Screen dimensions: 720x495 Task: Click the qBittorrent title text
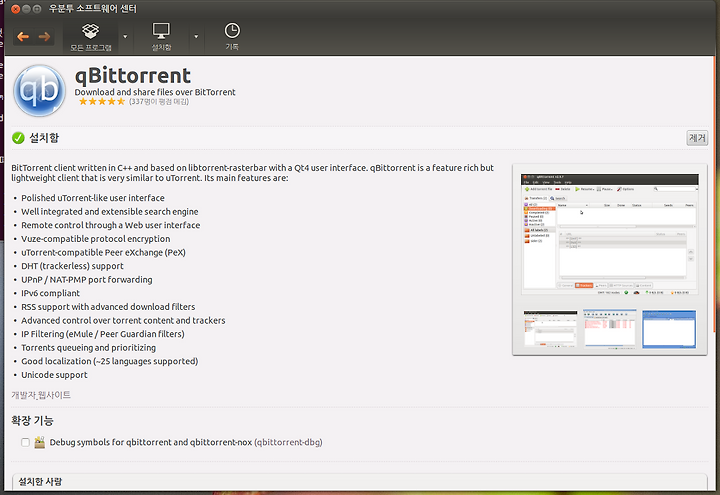pyautogui.click(x=133, y=75)
